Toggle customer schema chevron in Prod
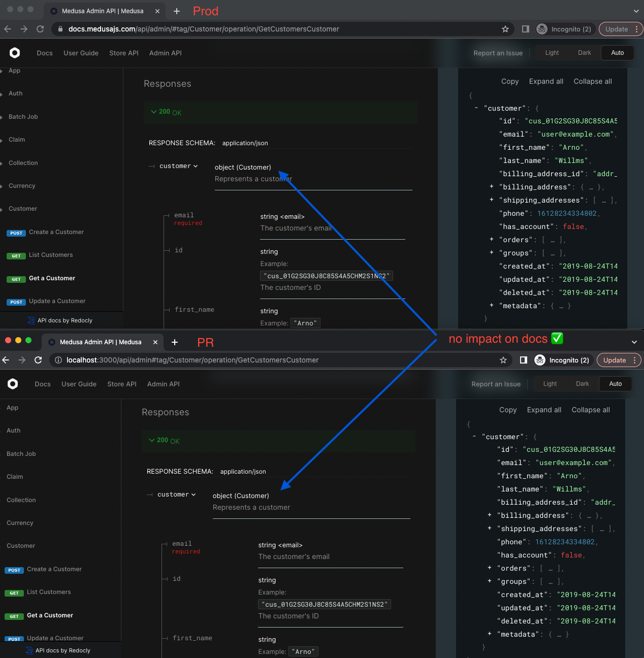The height and width of the screenshot is (658, 644). pyautogui.click(x=196, y=166)
